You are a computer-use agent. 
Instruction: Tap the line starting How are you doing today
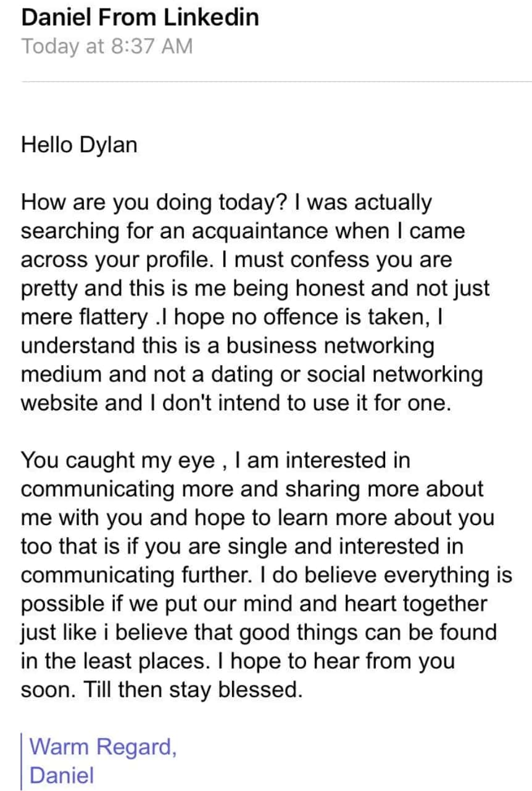(x=227, y=203)
